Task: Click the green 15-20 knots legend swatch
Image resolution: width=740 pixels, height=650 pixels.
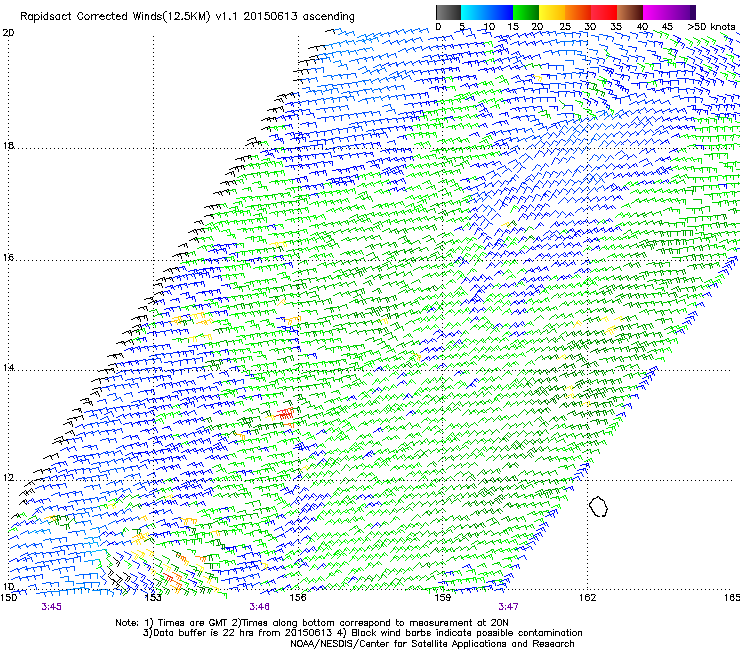Action: click(x=526, y=12)
